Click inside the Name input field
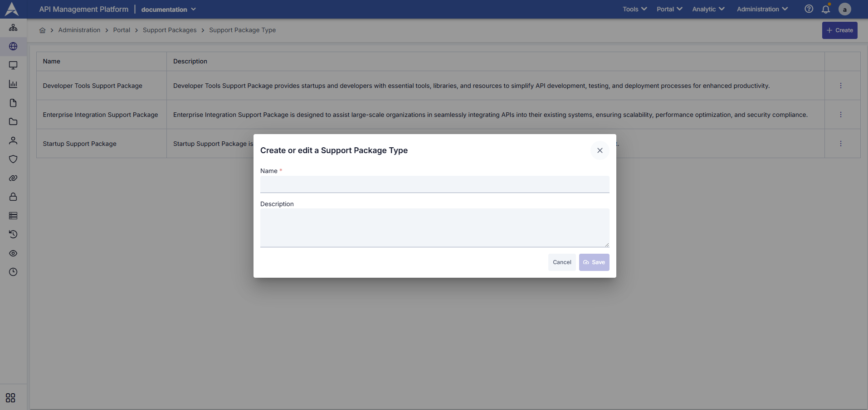 click(x=434, y=184)
